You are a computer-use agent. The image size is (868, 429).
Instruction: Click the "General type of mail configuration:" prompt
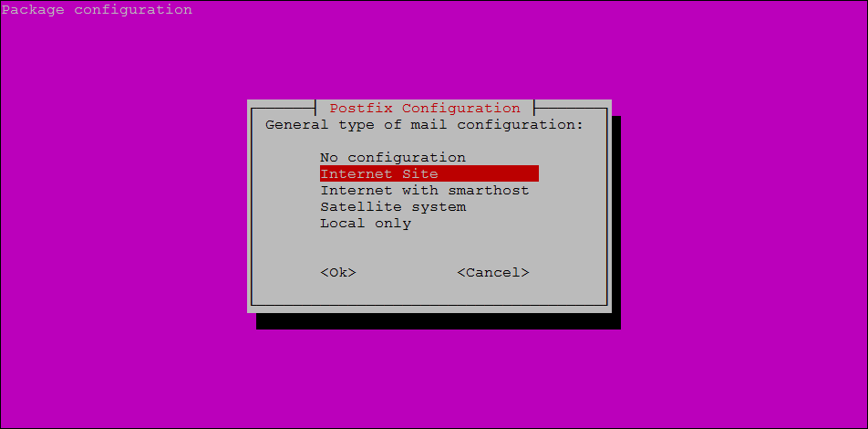point(425,125)
